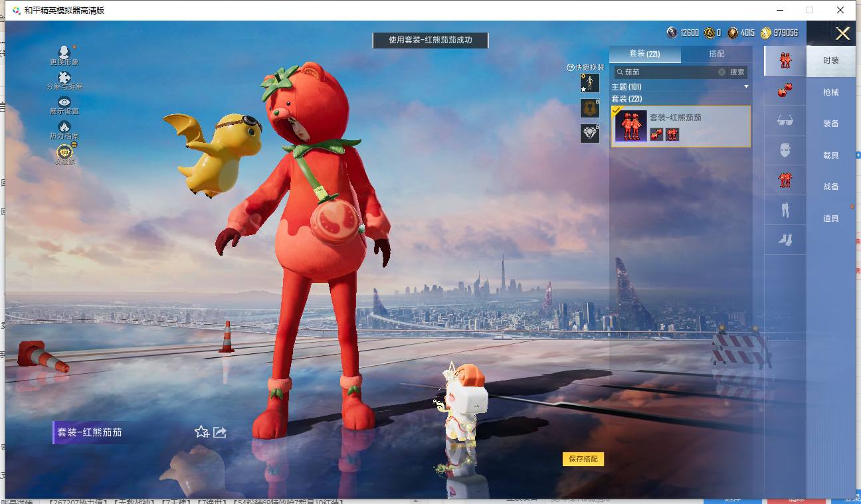Click the red suit item in the outfit card
The image size is (861, 504).
pyautogui.click(x=672, y=134)
